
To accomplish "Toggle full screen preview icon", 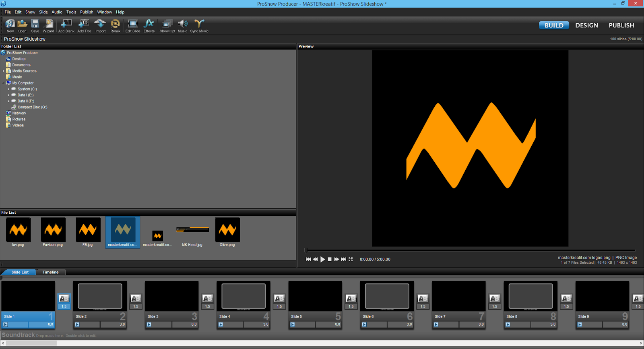I will click(x=351, y=259).
